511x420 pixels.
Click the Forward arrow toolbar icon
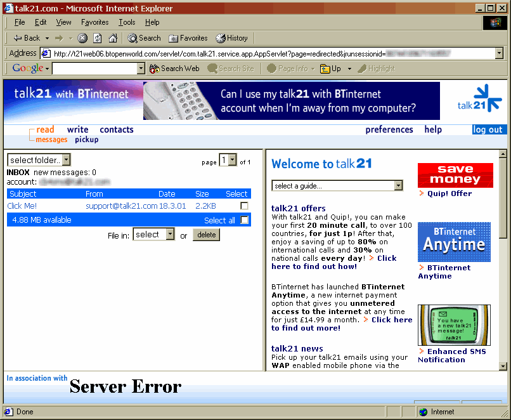59,38
